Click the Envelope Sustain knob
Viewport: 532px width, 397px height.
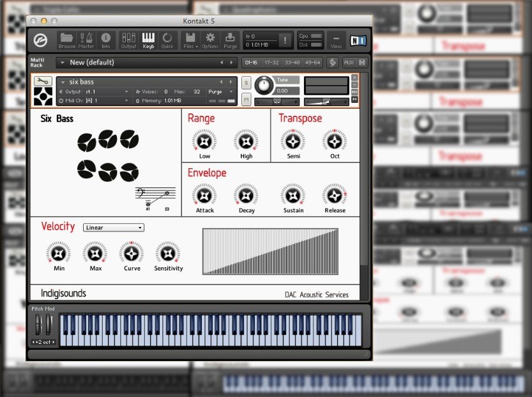pos(293,196)
